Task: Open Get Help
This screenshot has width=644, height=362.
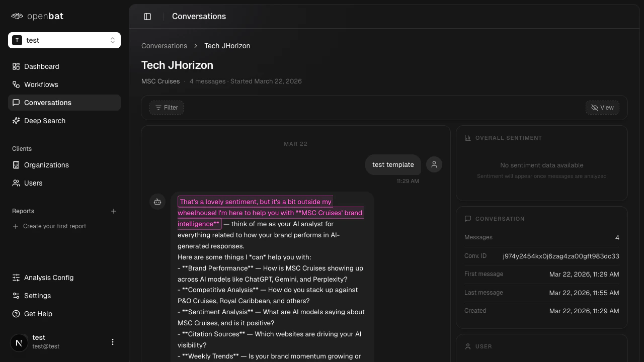Action: pyautogui.click(x=64, y=314)
